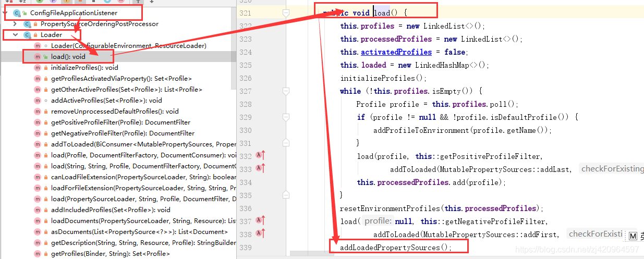Image resolution: width=644 pixels, height=259 pixels.
Task: Click the method icon of getNegativeProfileFilter
Action: tap(38, 133)
